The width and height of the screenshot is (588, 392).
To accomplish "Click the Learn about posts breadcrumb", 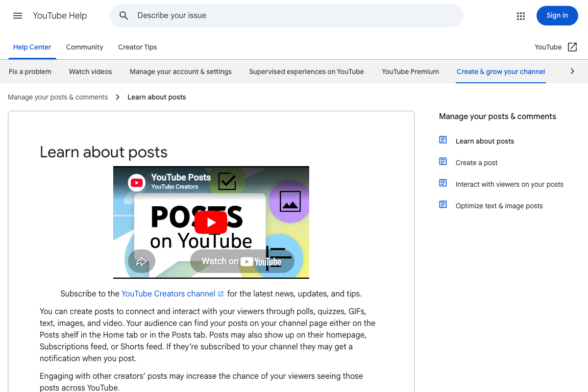I will point(157,97).
